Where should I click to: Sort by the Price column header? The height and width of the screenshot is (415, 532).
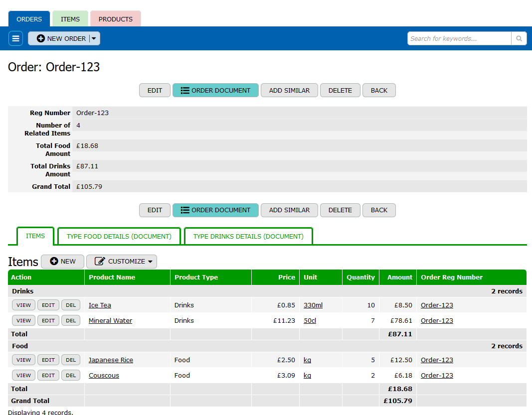coord(286,277)
